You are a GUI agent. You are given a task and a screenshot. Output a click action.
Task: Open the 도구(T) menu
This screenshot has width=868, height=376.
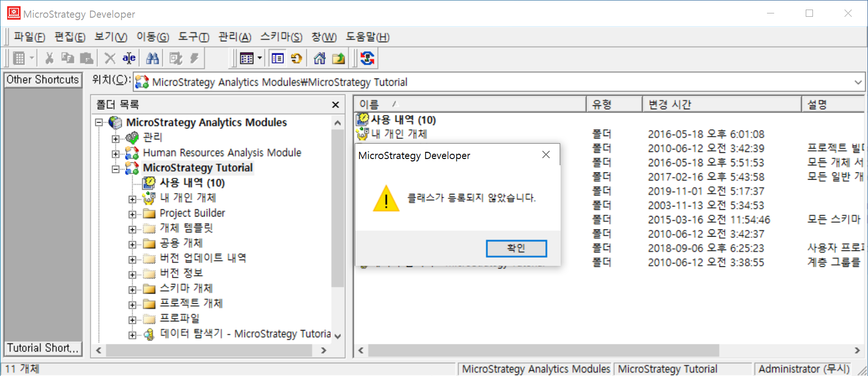pyautogui.click(x=193, y=37)
